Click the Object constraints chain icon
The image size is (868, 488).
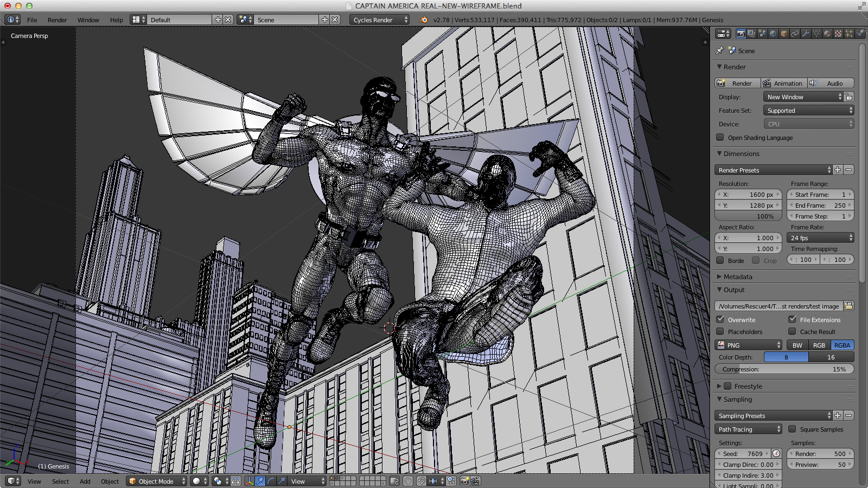pos(795,34)
